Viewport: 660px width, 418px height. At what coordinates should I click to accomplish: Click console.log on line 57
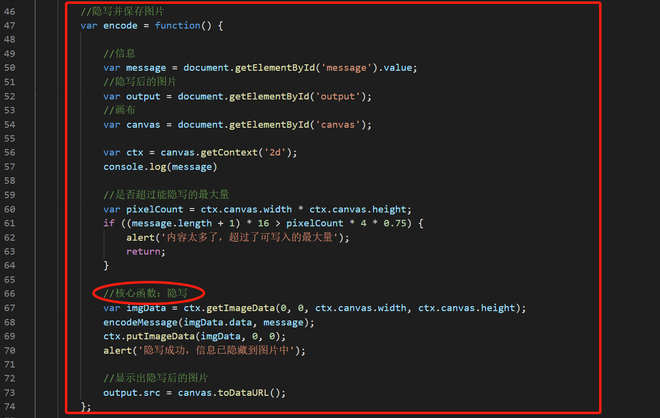pyautogui.click(x=135, y=167)
